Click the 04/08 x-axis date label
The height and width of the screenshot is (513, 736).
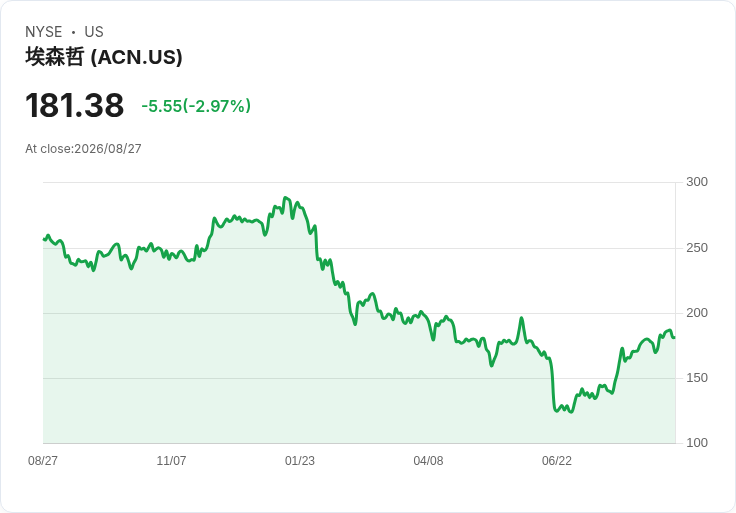point(428,460)
